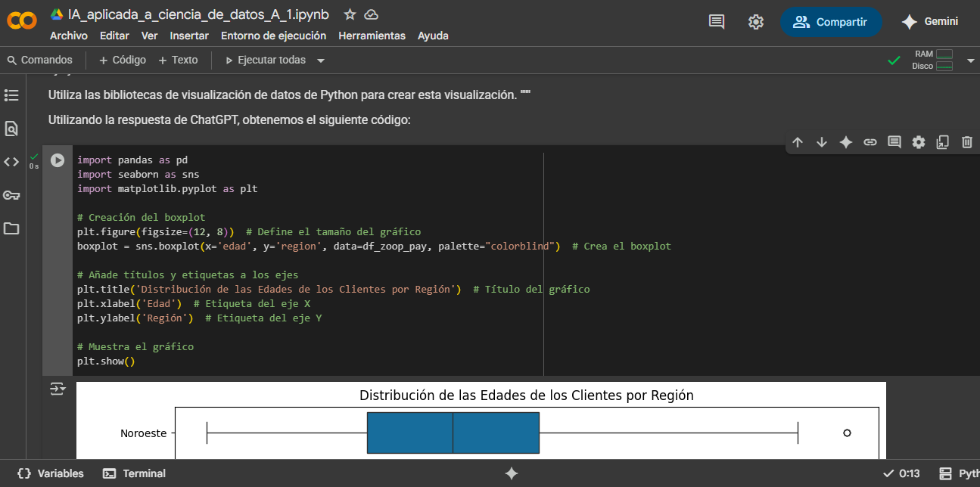Open the Variables panel
980x487 pixels.
coord(50,473)
